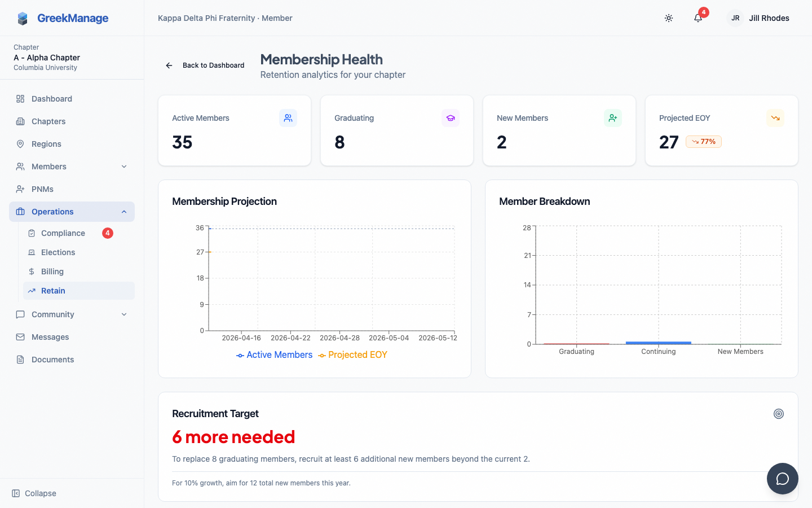812x508 pixels.
Task: Click the Projected EOY trending-down icon
Action: pyautogui.click(x=775, y=118)
